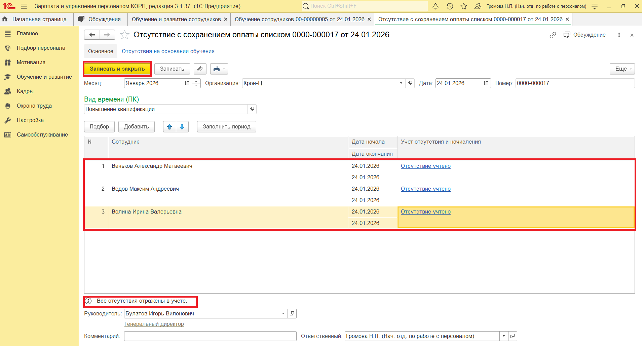
Task: Move row up with blue arrow
Action: 169,127
